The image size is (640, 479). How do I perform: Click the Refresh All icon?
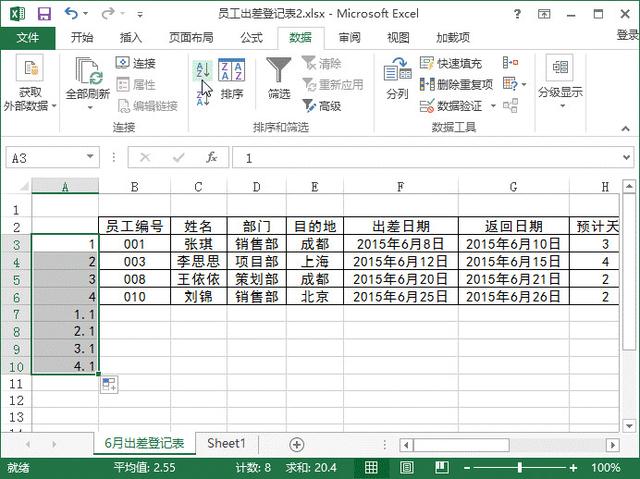click(88, 73)
